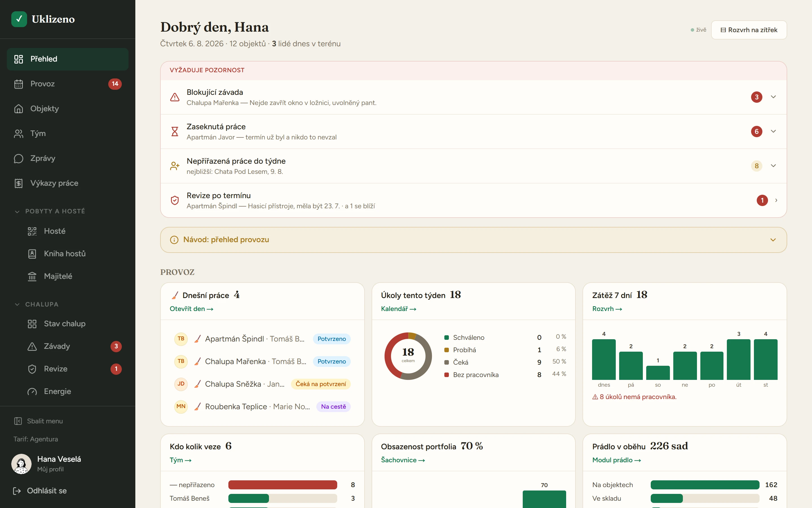Click the Bez pracovníka red legend swatch
The height and width of the screenshot is (508, 812).
pyautogui.click(x=447, y=375)
